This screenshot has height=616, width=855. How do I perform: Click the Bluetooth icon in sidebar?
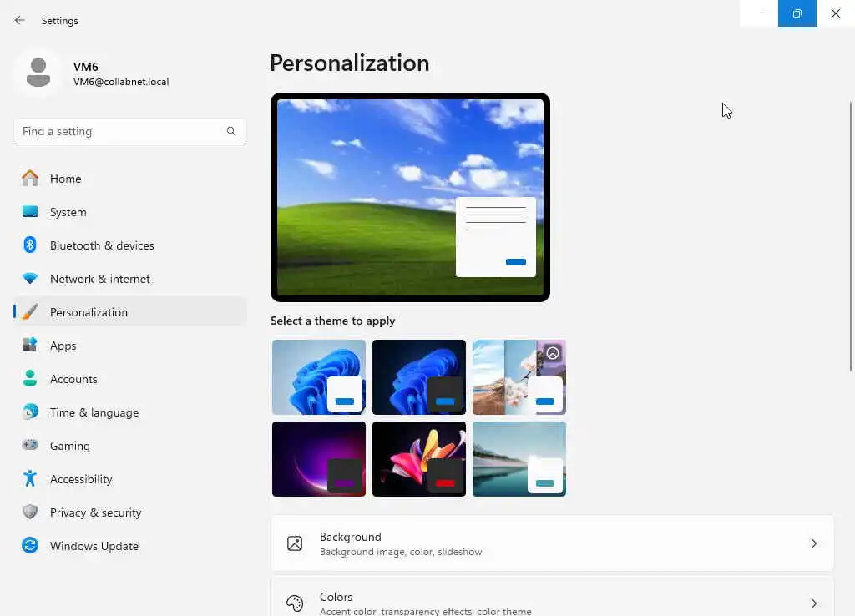[30, 245]
